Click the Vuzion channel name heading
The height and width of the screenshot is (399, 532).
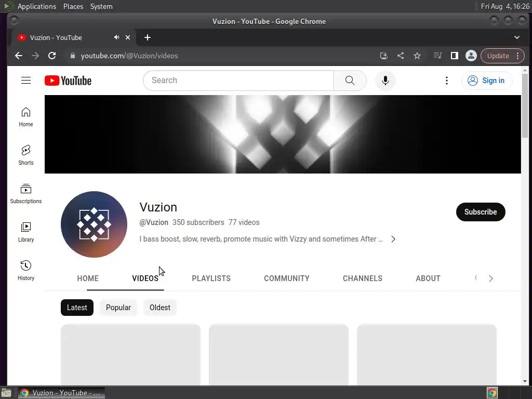[x=158, y=207]
